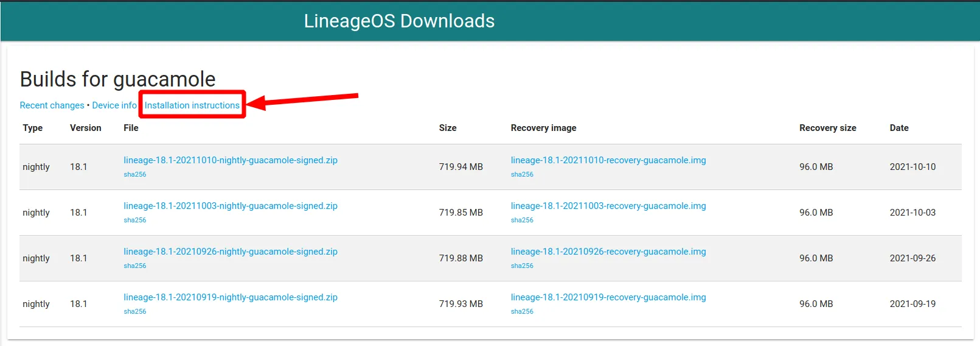This screenshot has width=980, height=346.
Task: Open sha256 for the 20211003 nightly zip
Action: [x=134, y=221]
